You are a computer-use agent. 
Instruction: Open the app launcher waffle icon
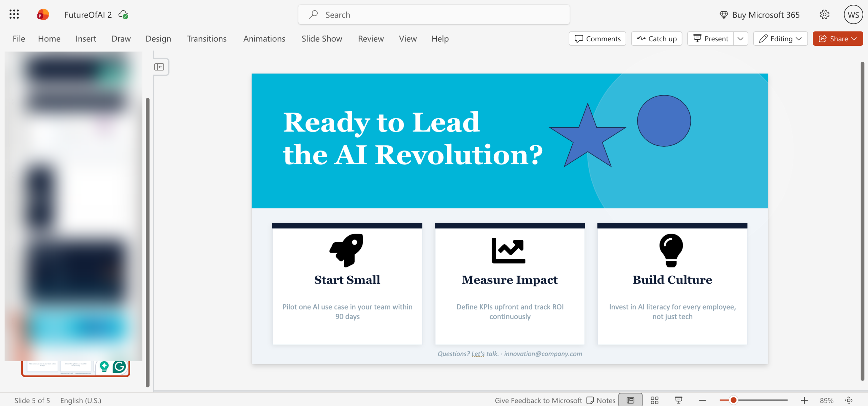(x=14, y=15)
